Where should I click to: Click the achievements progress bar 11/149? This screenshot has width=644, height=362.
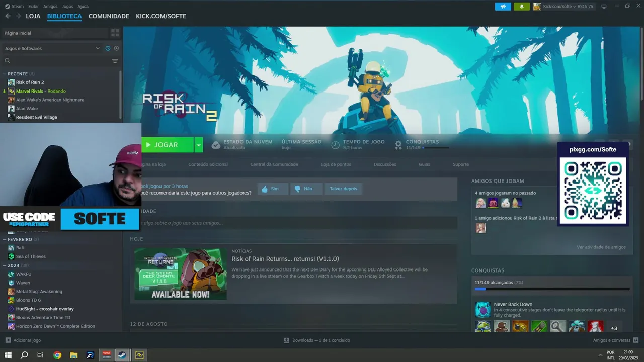pyautogui.click(x=552, y=289)
